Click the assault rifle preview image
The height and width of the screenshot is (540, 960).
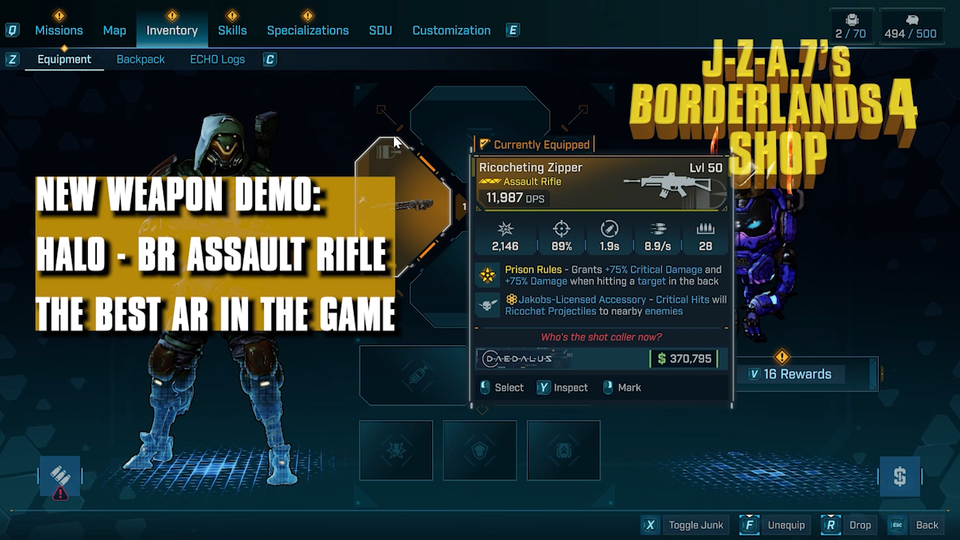pos(667,185)
